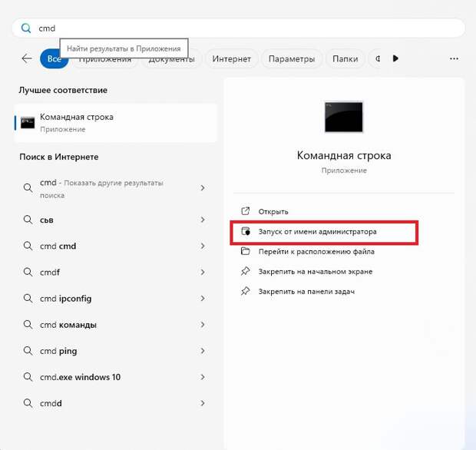
Task: Click search icon beside cmd cmd suggestion
Action: tap(28, 246)
